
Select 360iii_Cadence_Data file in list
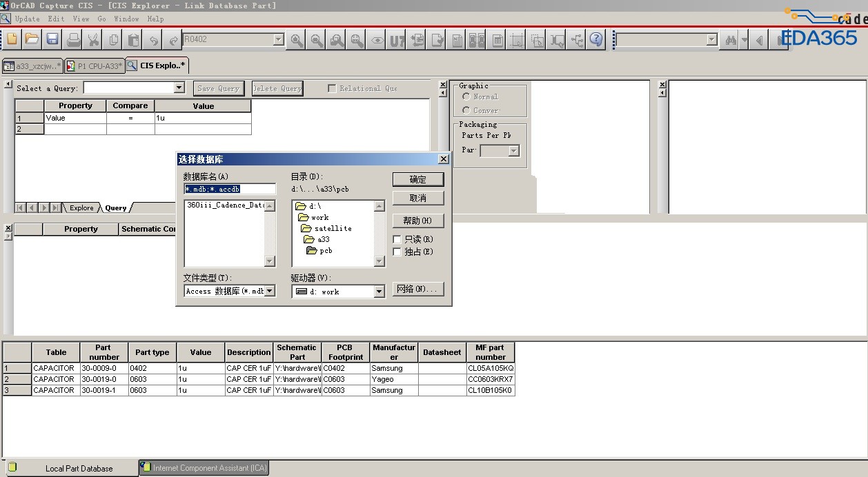pos(226,205)
